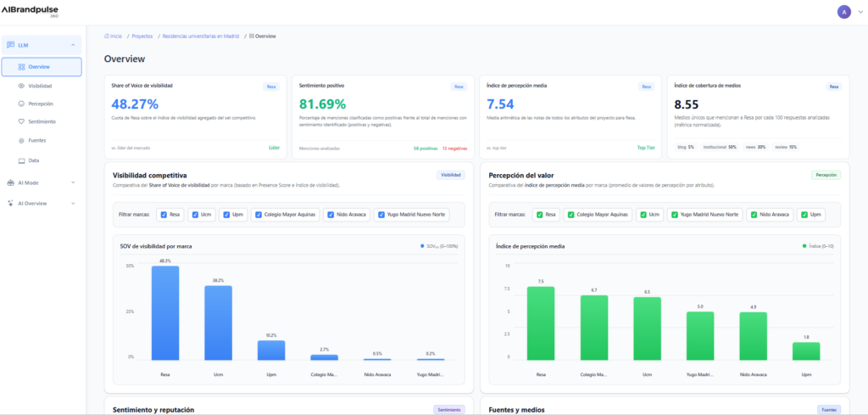Click the Overview grid icon in sidebar
This screenshot has width=868, height=415.
[x=21, y=66]
